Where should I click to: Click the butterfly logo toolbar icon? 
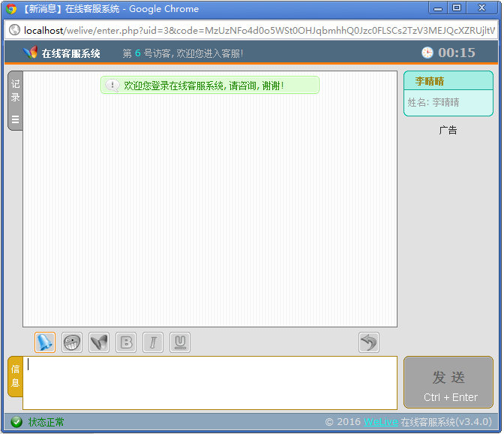pos(99,342)
